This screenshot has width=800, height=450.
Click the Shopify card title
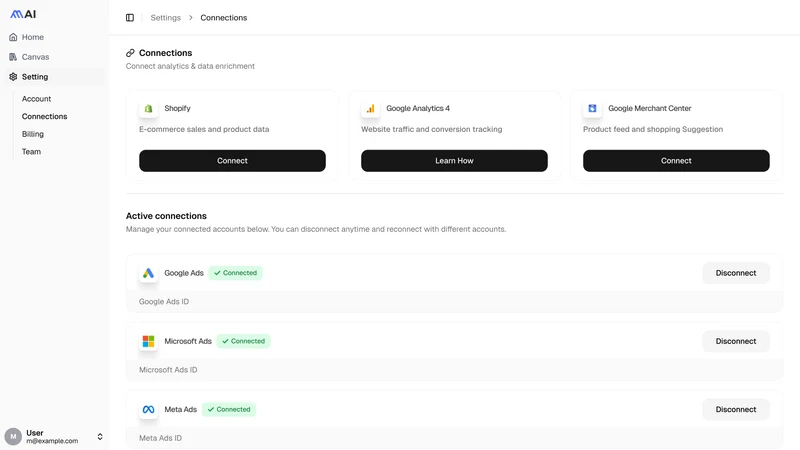tap(177, 109)
